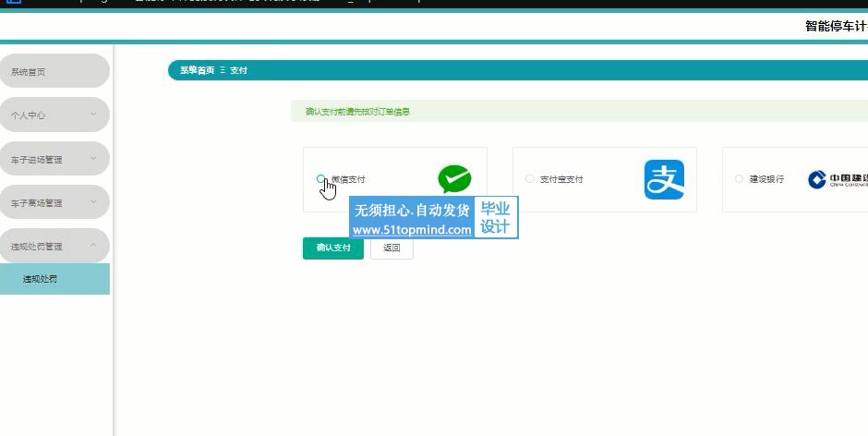Image resolution: width=868 pixels, height=436 pixels.
Task: Click 个人中心 sidebar label
Action: [x=28, y=115]
